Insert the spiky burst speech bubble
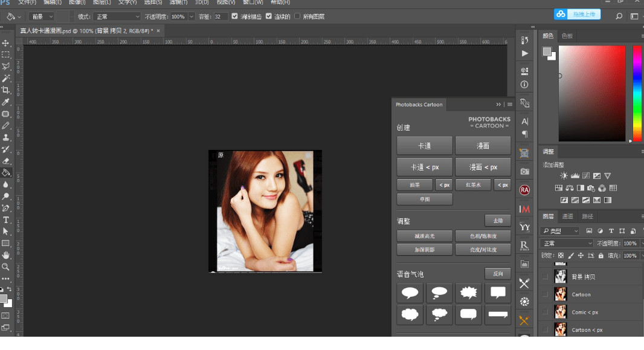The image size is (644, 350). (468, 293)
